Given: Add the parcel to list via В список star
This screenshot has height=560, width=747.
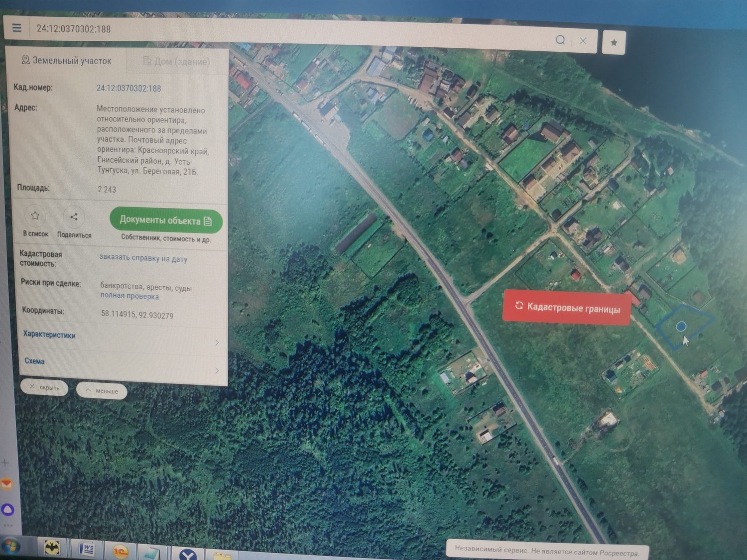Looking at the screenshot, I should pos(35,216).
